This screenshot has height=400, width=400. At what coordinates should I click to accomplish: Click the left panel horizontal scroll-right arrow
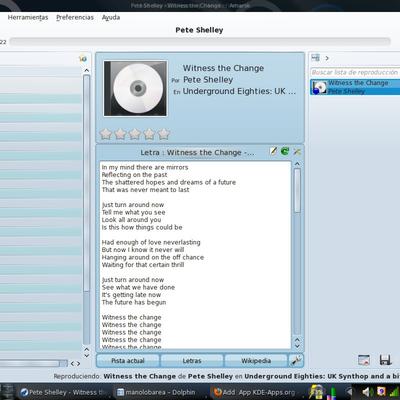pyautogui.click(x=78, y=363)
